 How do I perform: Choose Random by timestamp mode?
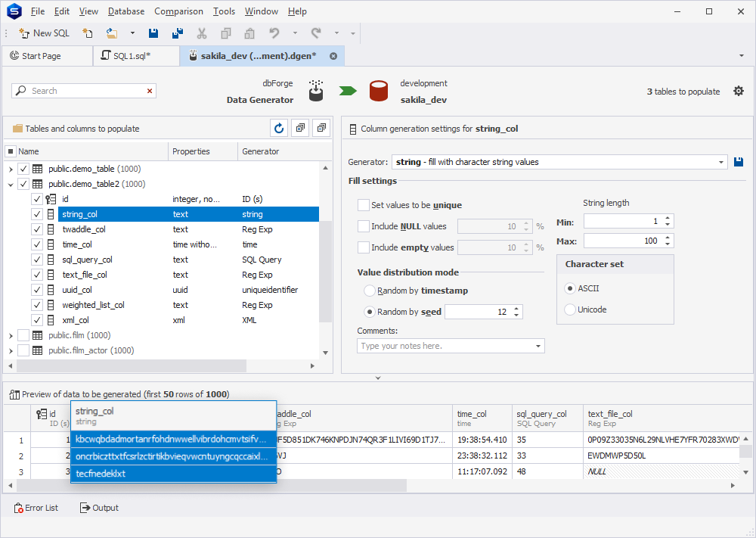[x=370, y=291]
